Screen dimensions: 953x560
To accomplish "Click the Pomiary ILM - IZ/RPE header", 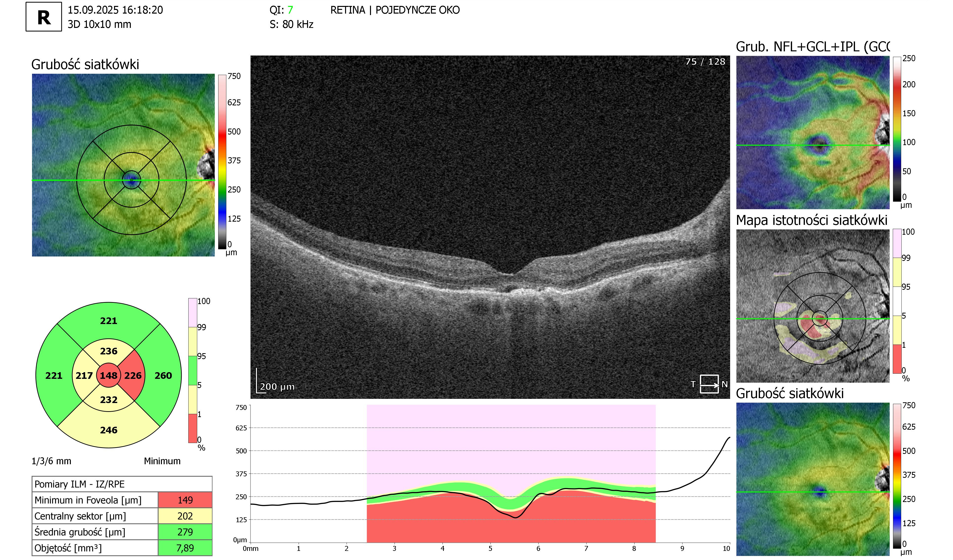I will [x=122, y=484].
